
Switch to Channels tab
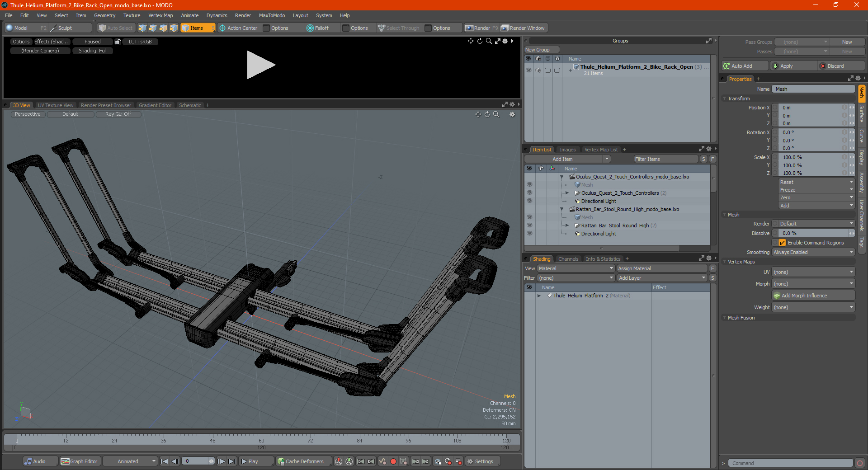point(568,259)
